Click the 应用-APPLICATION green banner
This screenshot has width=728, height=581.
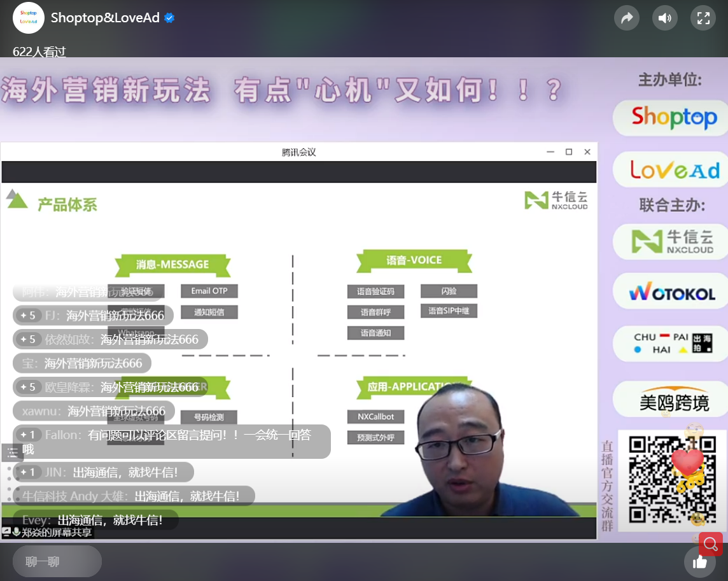click(x=414, y=386)
